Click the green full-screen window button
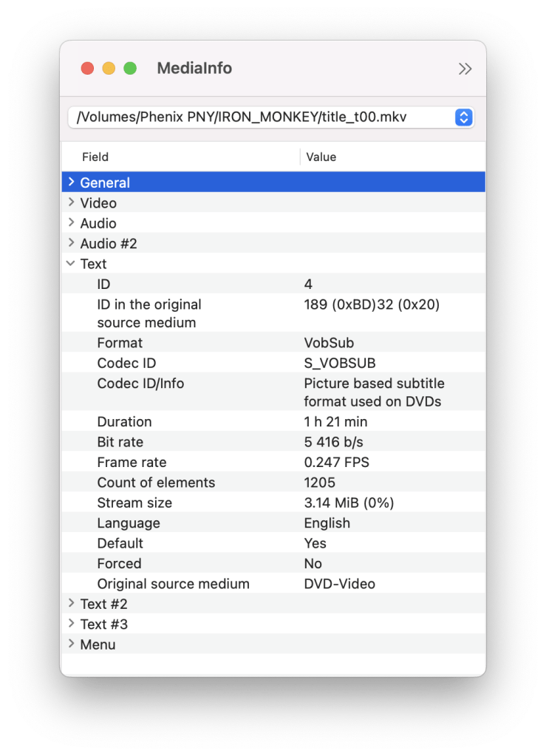This screenshot has height=756, width=546. point(130,69)
